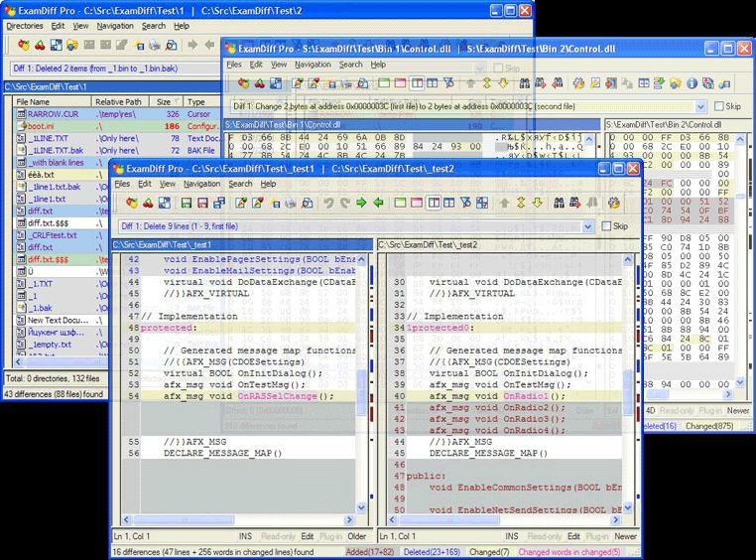Select boot.ini row in directory listing
The image size is (756, 560).
coord(117,126)
